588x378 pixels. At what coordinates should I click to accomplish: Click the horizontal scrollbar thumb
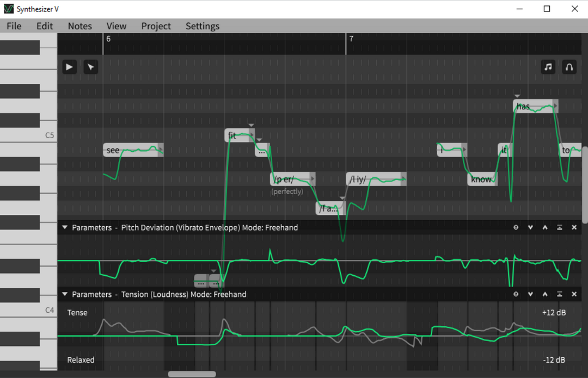[192, 374]
